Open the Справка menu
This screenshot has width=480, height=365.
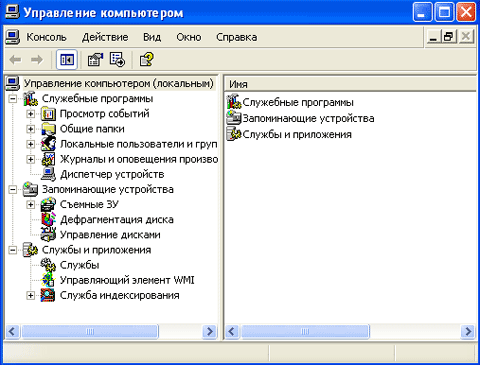point(236,37)
